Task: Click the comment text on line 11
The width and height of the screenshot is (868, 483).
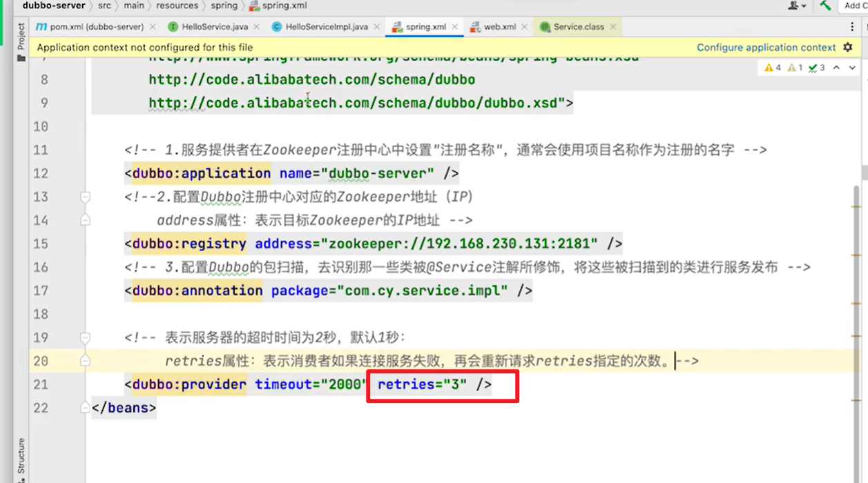Action: pos(445,150)
